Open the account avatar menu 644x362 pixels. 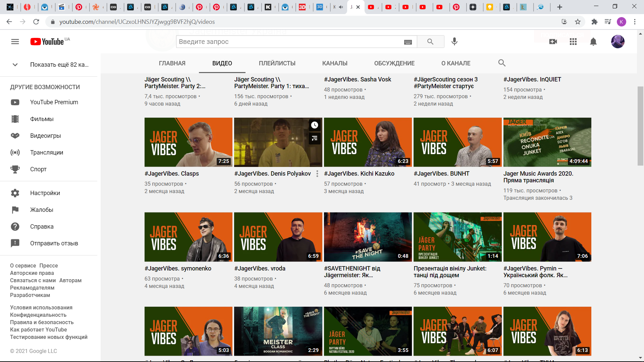(618, 42)
